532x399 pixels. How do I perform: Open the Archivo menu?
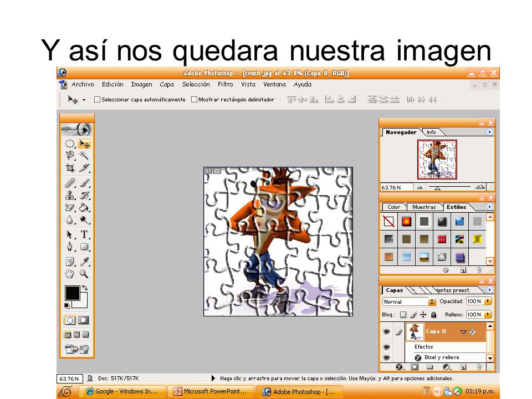83,84
